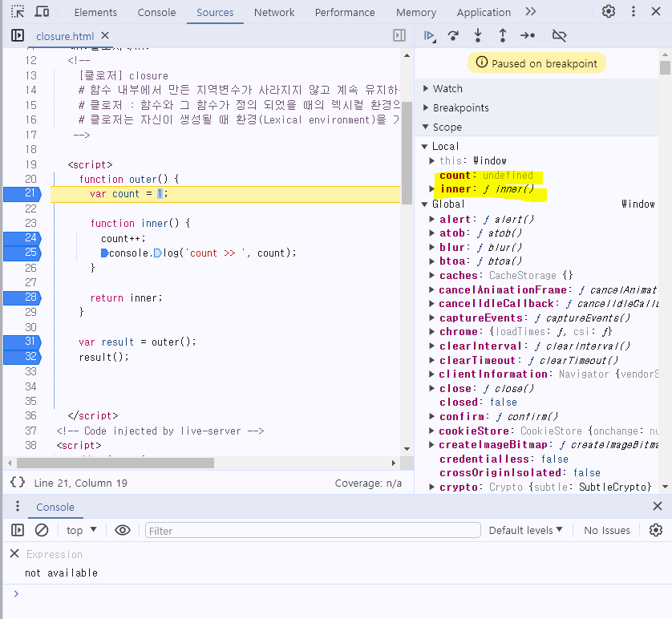672x619 pixels.
Task: Add breakpoint on line 23 gutter
Action: coord(30,223)
